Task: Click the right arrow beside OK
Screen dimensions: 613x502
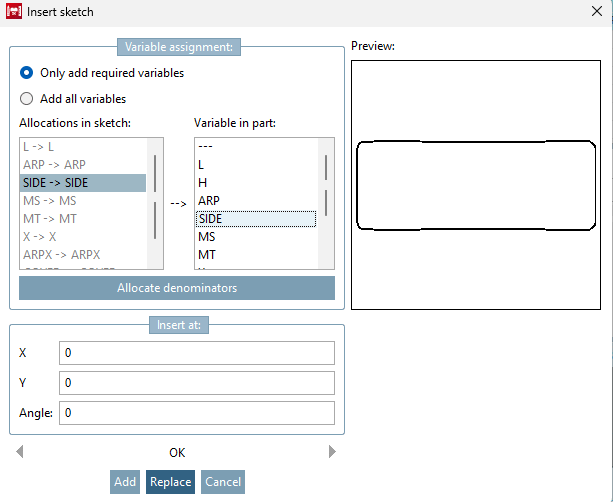Action: click(333, 452)
